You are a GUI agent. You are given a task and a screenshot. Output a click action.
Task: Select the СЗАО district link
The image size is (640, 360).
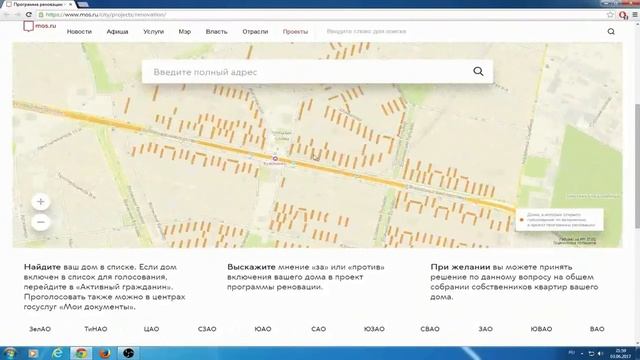pyautogui.click(x=207, y=329)
